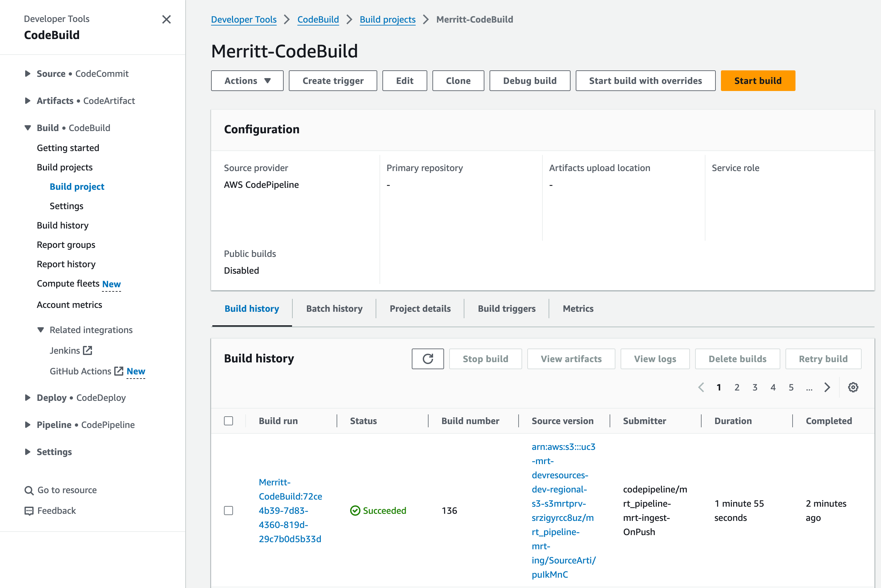Switch to Batch history tab

(x=334, y=308)
